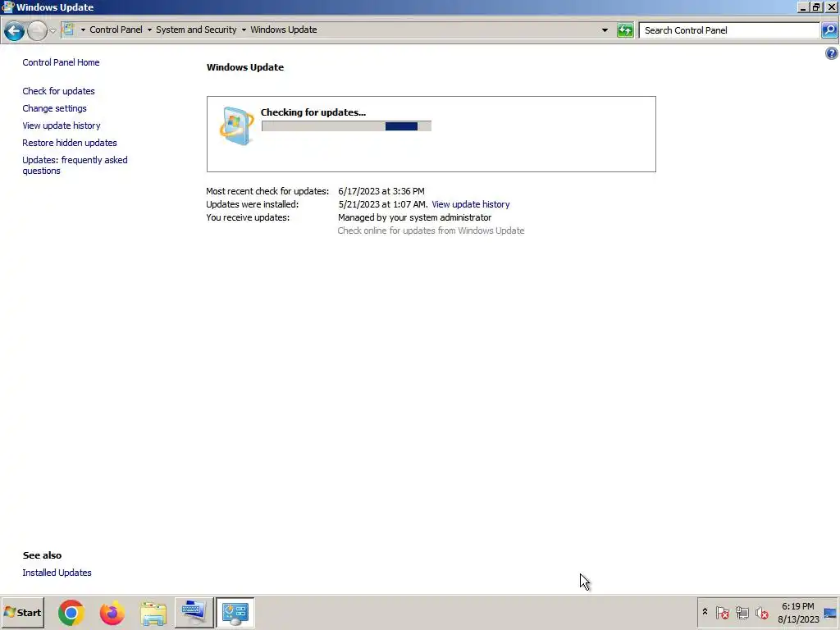The image size is (840, 630).
Task: Click Check online for updates from Windows Update
Action: tap(431, 231)
